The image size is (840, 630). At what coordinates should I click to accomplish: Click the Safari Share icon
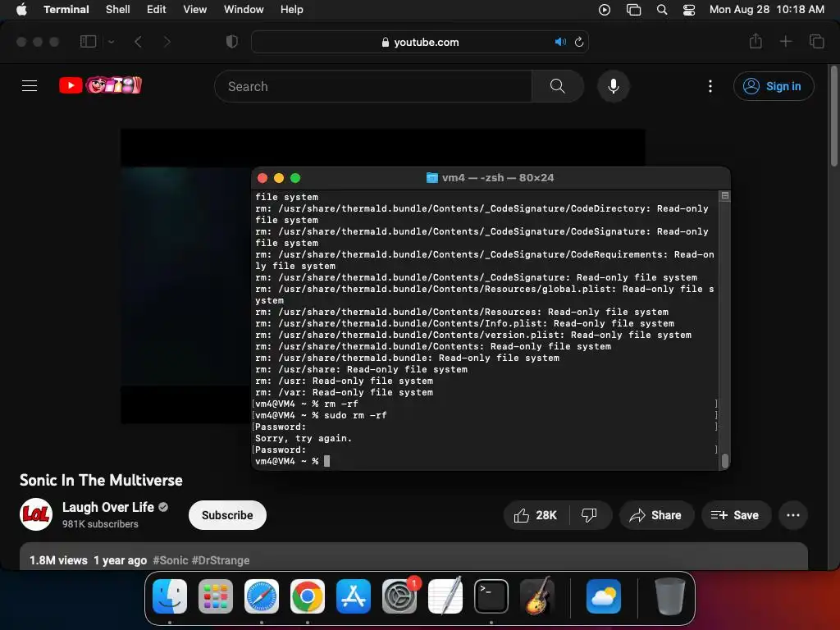click(x=756, y=41)
